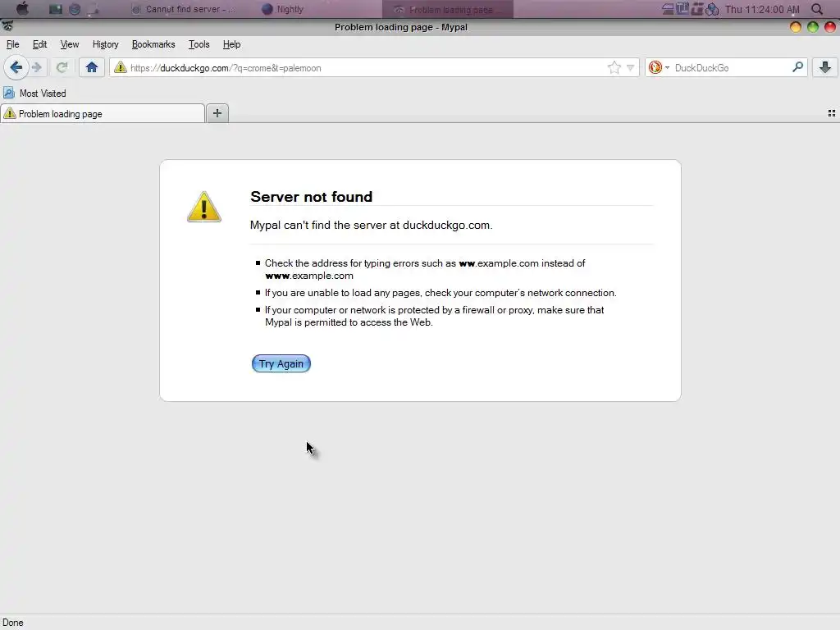Open the File menu

[13, 44]
